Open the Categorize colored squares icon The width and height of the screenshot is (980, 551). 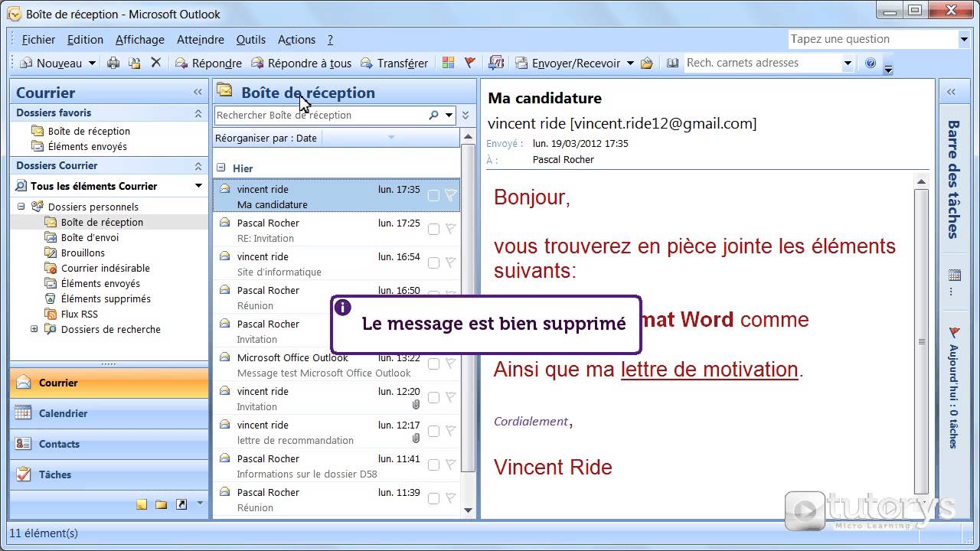tap(449, 63)
